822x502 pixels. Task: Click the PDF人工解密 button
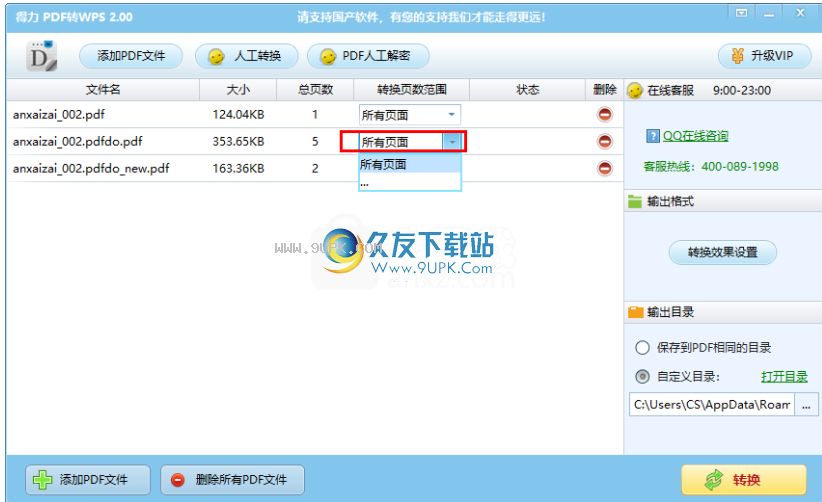pos(368,56)
